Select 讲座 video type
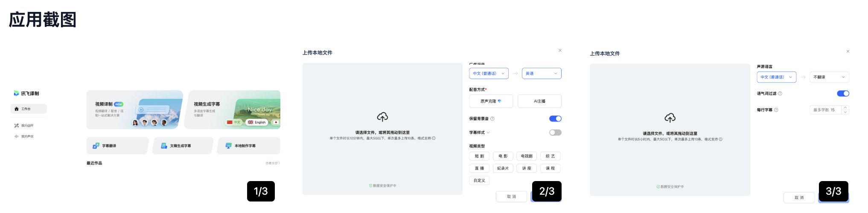Screen dimensions: 868x213 (x=527, y=168)
